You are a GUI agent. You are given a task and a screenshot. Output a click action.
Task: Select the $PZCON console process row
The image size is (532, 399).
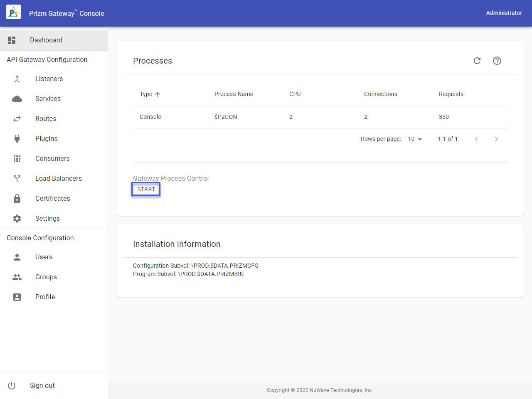click(226, 117)
